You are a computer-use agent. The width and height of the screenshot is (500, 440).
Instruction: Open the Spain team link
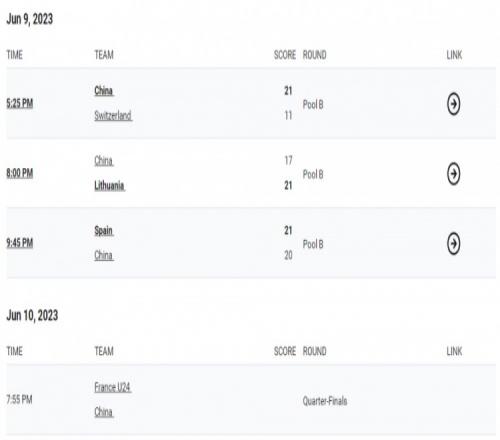[104, 230]
